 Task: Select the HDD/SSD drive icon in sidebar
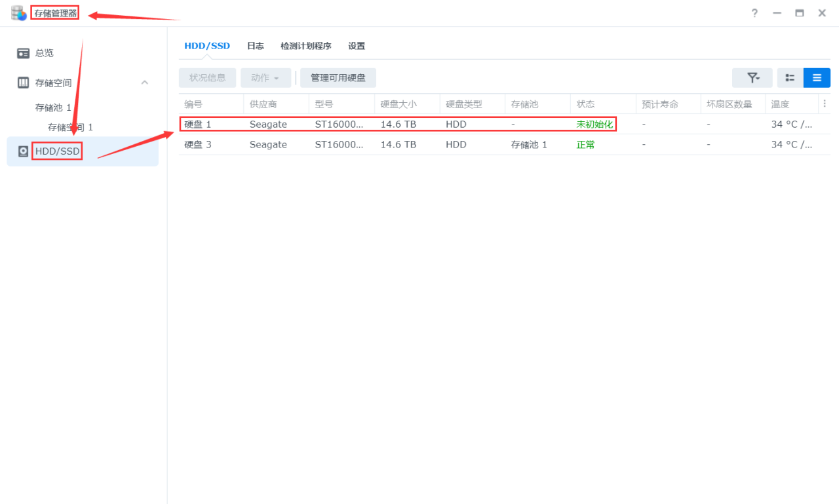tap(23, 151)
